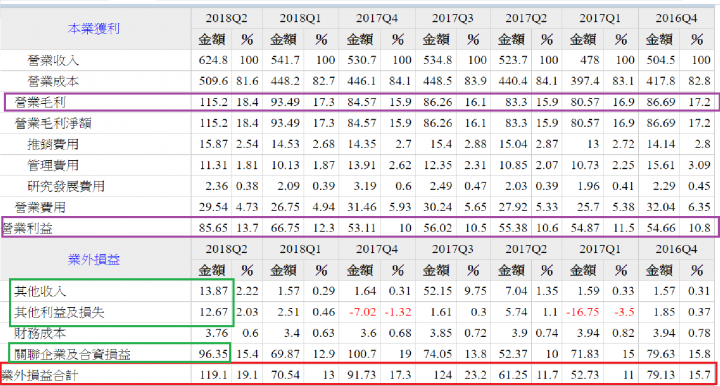The height and width of the screenshot is (386, 720).
Task: Select the 營業成本 row label
Action: pos(53,81)
